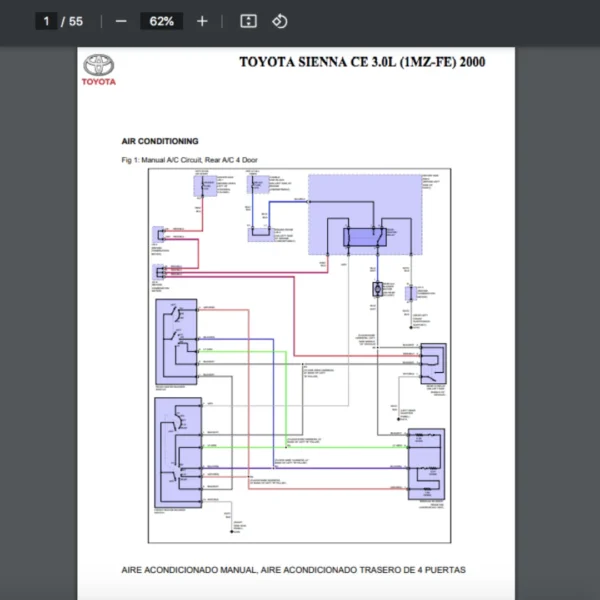Click the AIR CONDITIONING heading
Screen dimensions: 600x600
[159, 142]
